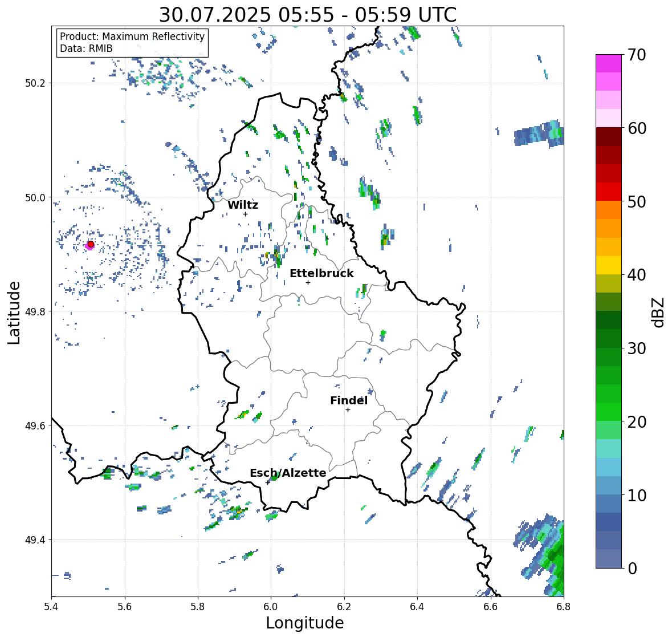The height and width of the screenshot is (637, 672).
Task: Click the 49.8 latitude tick label
Action: 35,311
